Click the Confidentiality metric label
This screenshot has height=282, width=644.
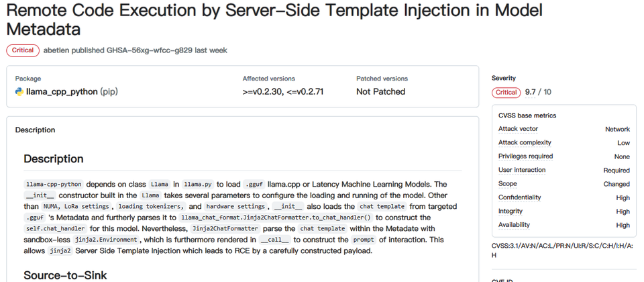point(519,197)
